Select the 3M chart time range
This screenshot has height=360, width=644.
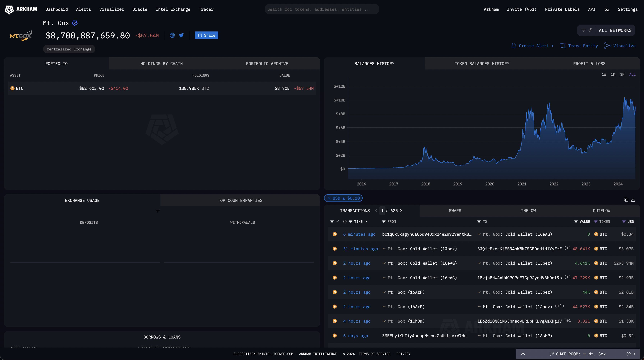click(x=622, y=75)
